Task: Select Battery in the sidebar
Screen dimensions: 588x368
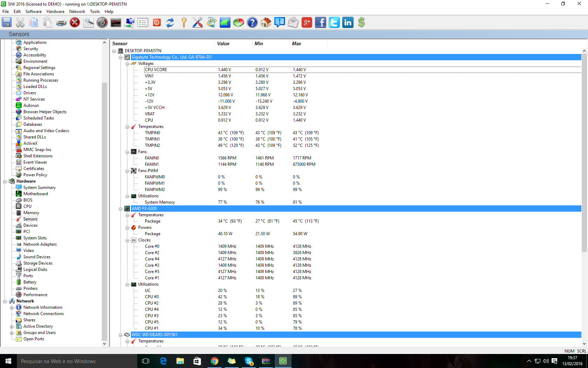Action: point(30,282)
